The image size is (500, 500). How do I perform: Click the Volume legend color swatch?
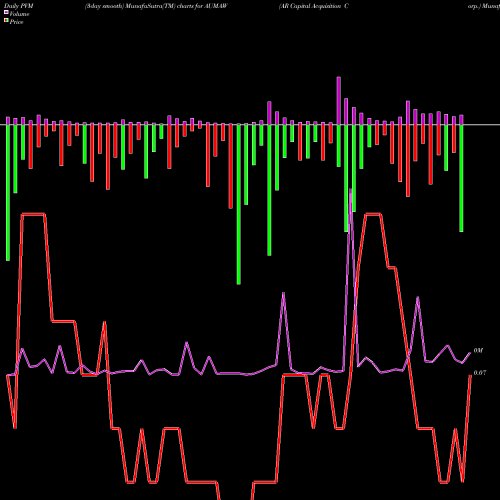(x=6, y=12)
